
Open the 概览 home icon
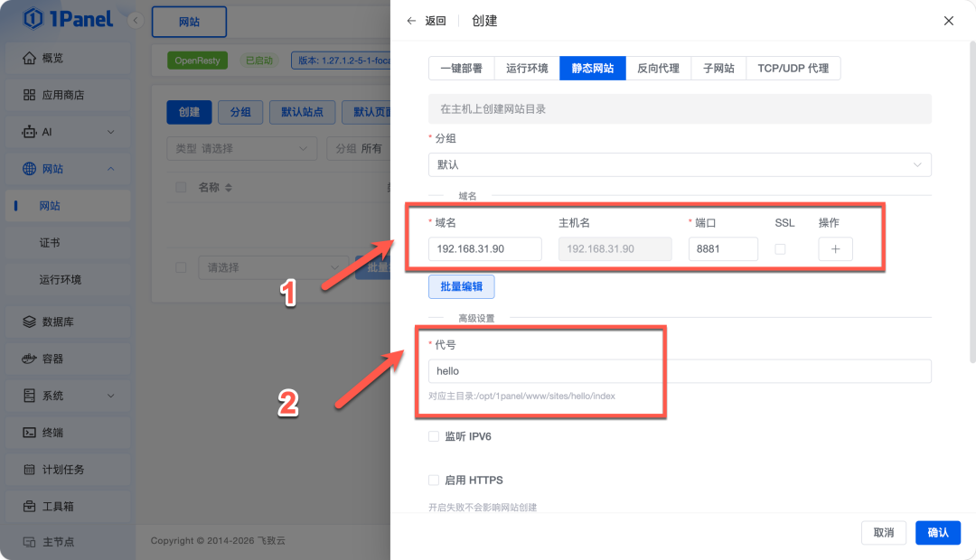tap(29, 58)
